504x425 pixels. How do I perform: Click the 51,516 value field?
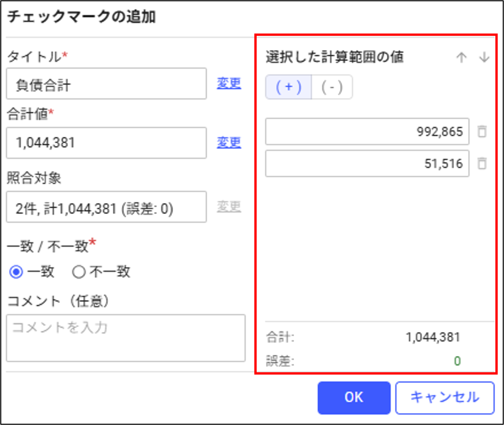coord(367,163)
